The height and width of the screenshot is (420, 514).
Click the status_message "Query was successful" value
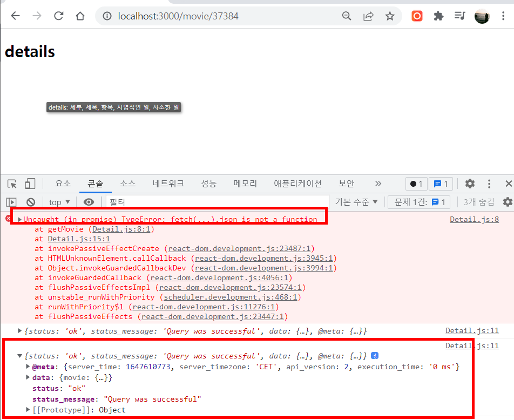152,399
